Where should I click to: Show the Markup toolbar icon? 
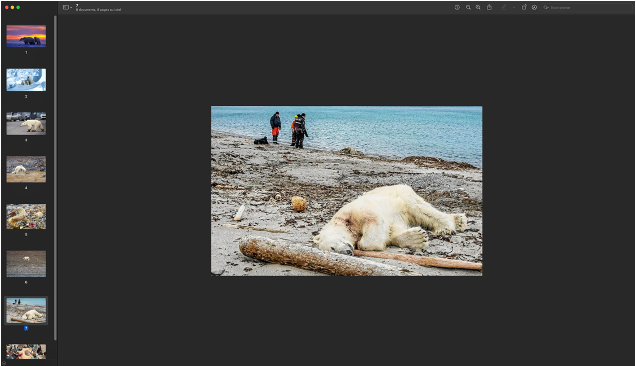[x=534, y=7]
